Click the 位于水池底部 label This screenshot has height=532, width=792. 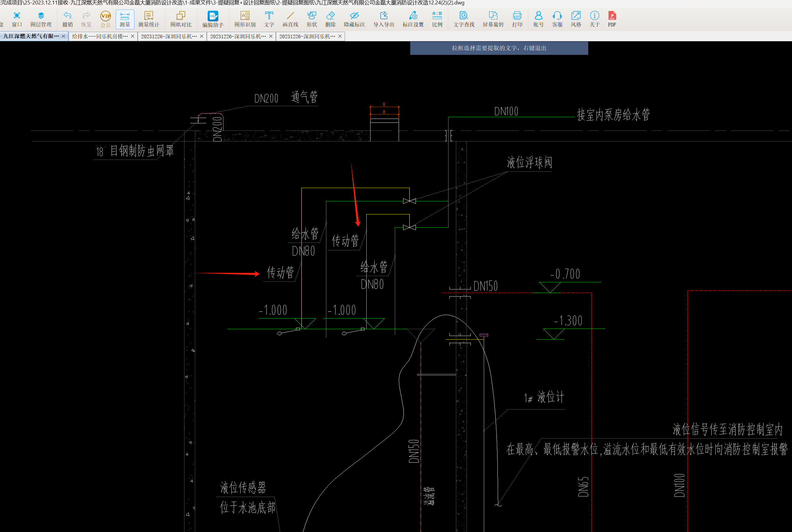pos(248,507)
